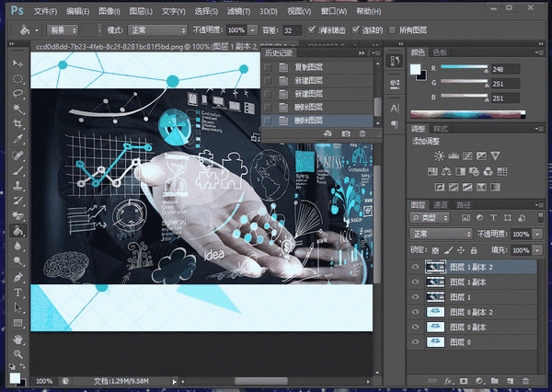Select the Crop tool
This screenshot has height=392, width=552.
point(17,123)
